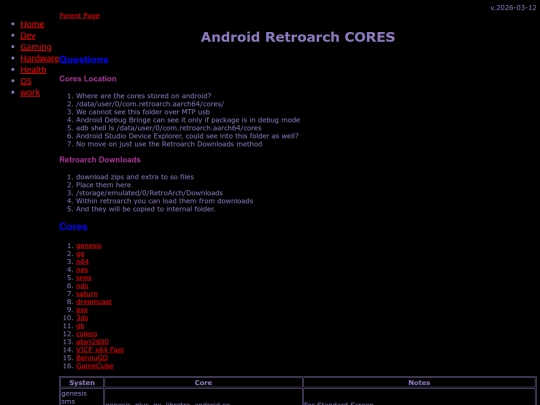Screen dimensions: 540x405
Task: Click the Core table column header
Action: (x=203, y=383)
